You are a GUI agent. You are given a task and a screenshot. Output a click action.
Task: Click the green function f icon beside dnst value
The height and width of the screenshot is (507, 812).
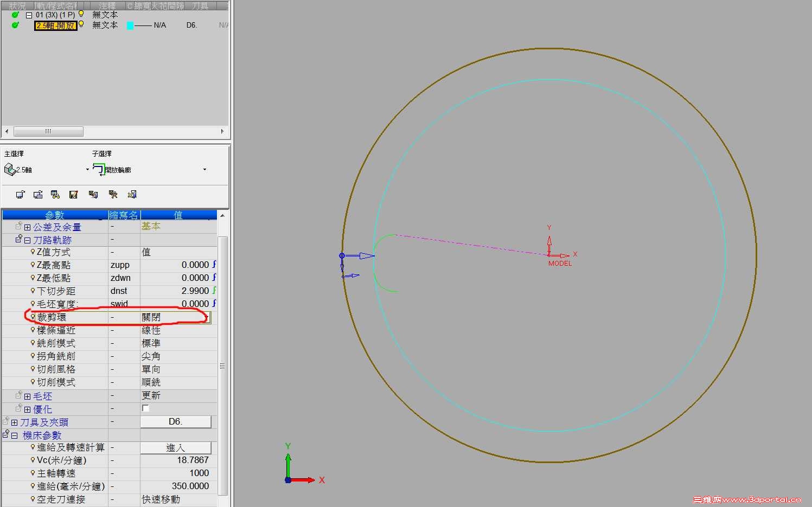click(x=214, y=290)
